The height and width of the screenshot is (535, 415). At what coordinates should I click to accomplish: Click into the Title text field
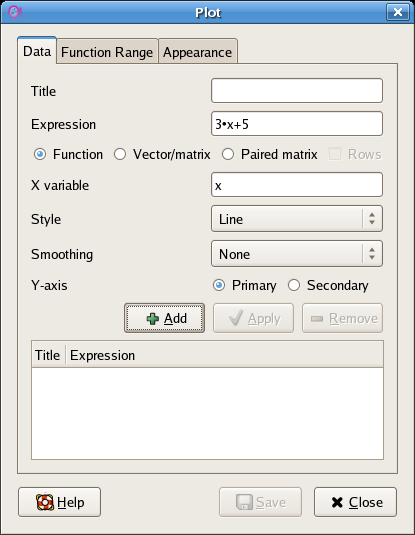297,91
